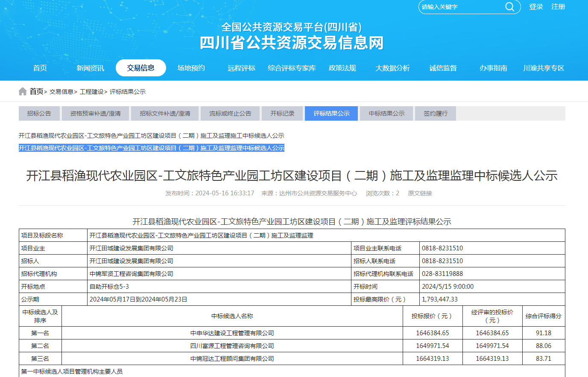Image resolution: width=588 pixels, height=377 pixels.
Task: Switch to 签约履行 tab
Action: point(436,113)
